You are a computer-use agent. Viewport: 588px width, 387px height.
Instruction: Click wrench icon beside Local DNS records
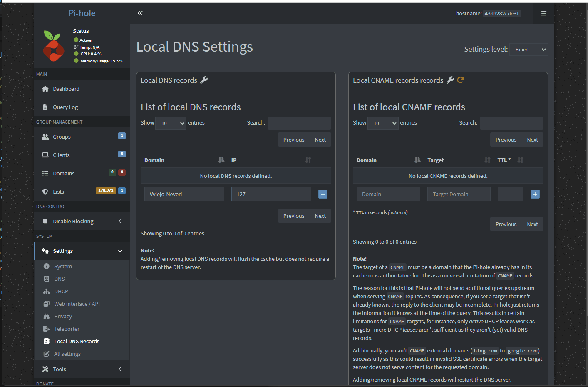204,80
